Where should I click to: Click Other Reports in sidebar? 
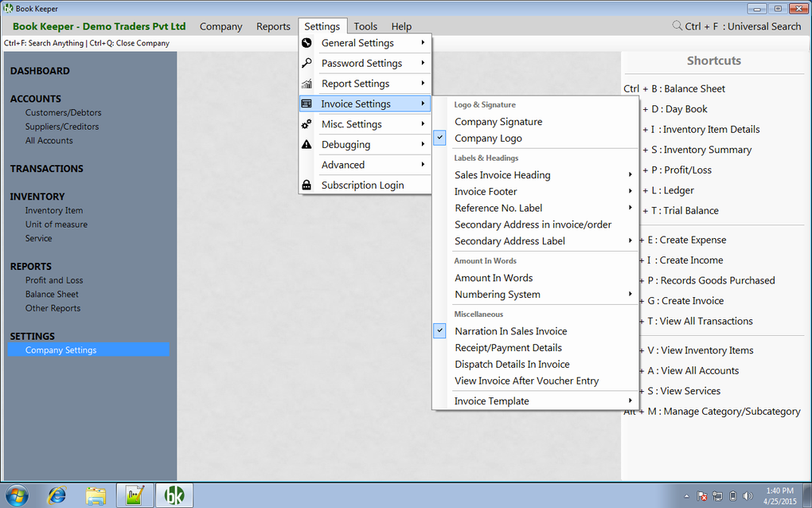pos(53,308)
